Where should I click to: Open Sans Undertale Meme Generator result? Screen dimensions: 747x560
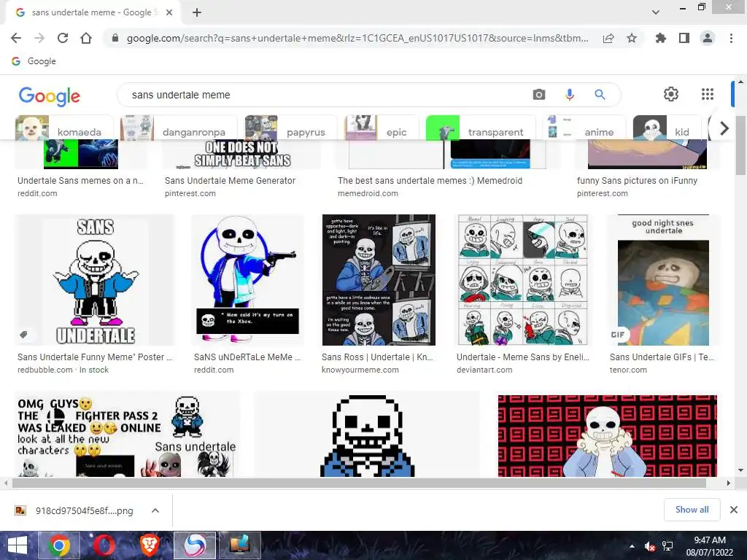coord(230,181)
